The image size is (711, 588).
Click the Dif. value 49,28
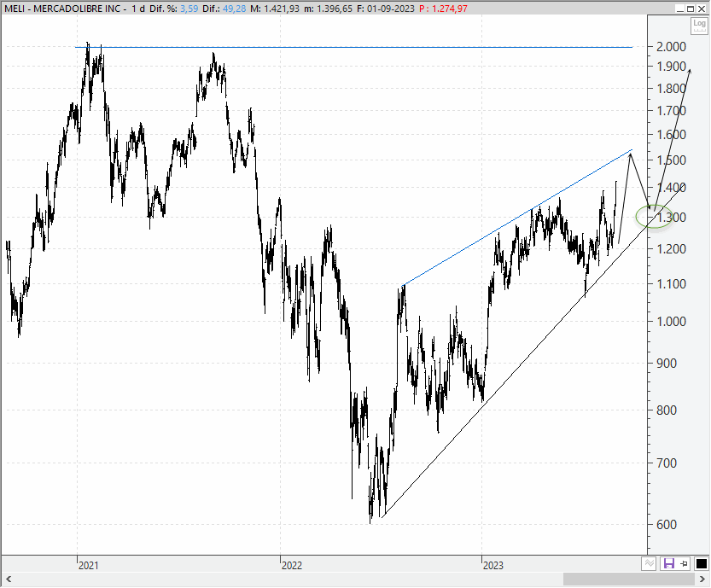click(234, 9)
